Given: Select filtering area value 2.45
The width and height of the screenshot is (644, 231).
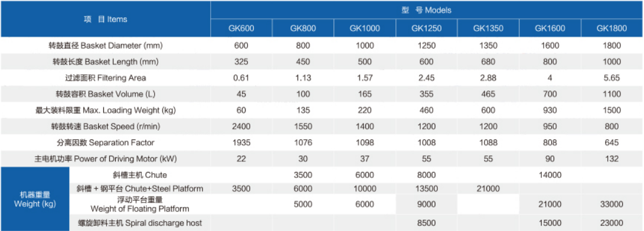Looking at the screenshot, I should tap(426, 77).
